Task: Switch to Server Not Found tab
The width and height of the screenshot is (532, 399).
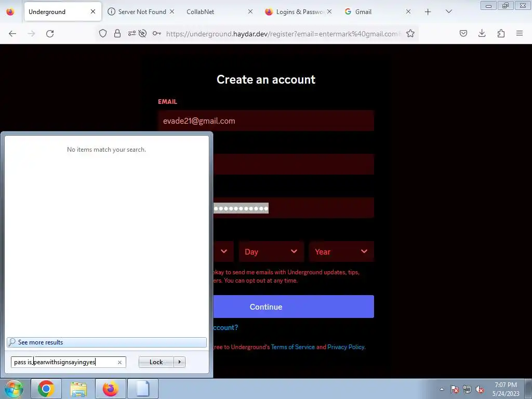Action: pos(142,12)
